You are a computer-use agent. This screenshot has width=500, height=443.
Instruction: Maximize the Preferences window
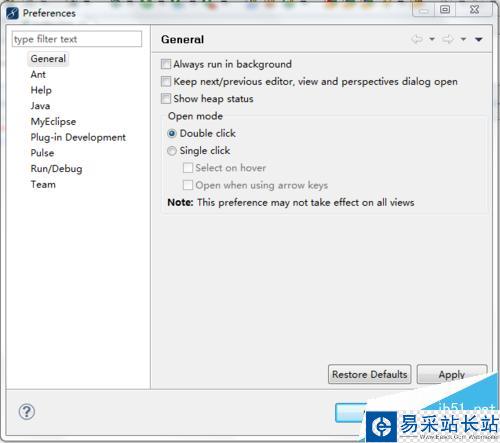click(445, 9)
